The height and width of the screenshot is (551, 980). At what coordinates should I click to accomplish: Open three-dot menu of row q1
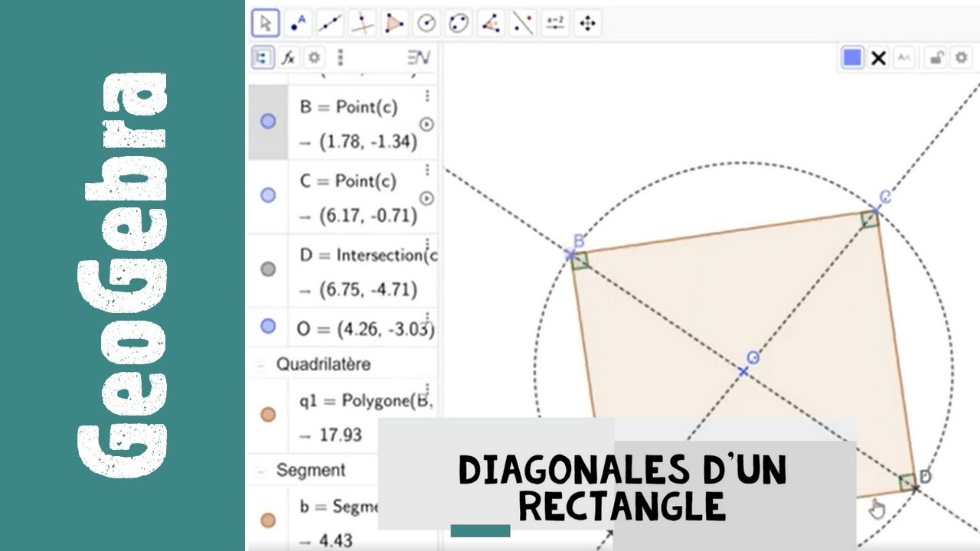pos(427,389)
